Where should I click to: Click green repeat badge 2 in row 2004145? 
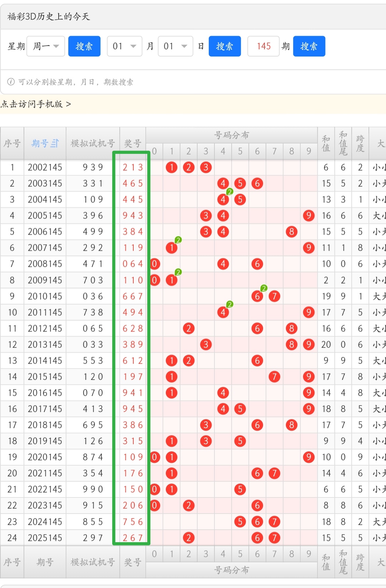click(230, 192)
